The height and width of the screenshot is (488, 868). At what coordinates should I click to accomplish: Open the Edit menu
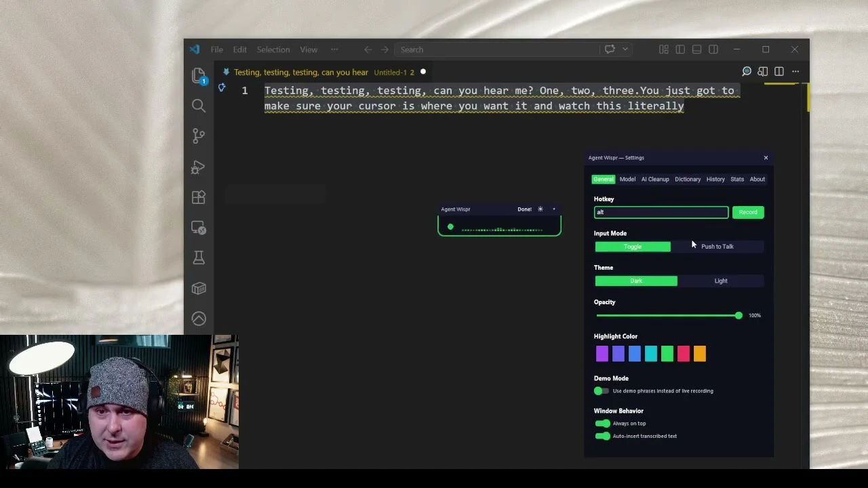point(240,49)
